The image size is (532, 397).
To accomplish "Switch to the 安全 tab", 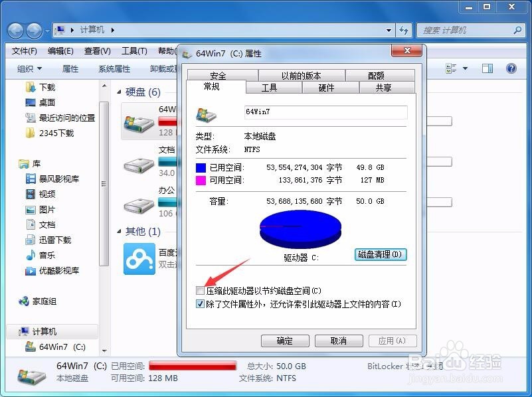I will click(222, 75).
